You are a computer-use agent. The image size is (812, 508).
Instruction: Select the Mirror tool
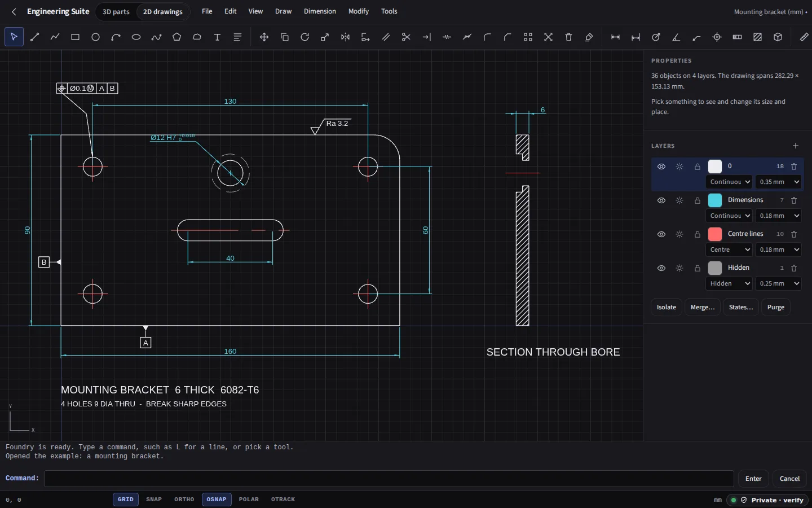pos(345,37)
